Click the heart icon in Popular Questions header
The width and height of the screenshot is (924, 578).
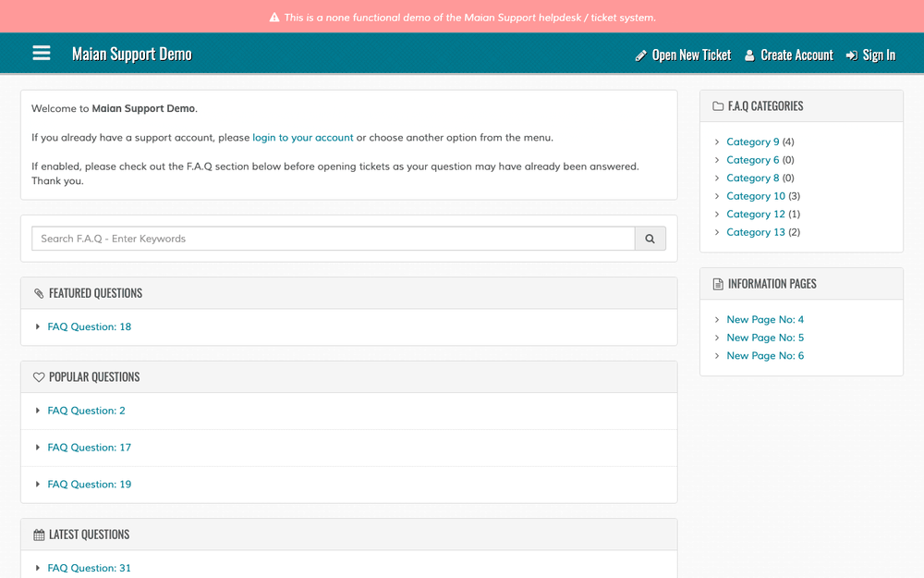click(39, 377)
